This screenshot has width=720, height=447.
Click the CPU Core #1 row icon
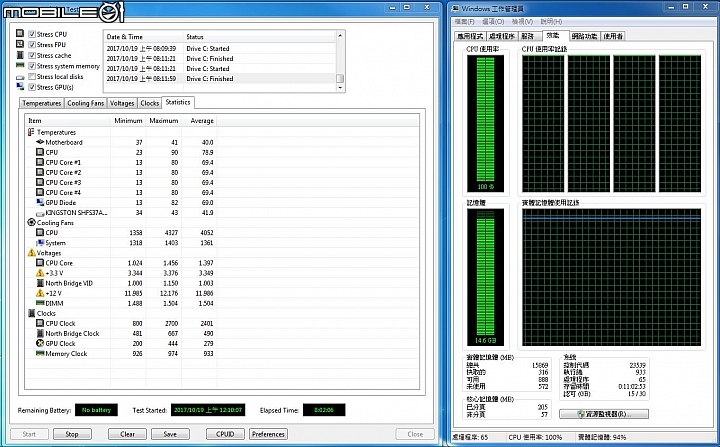[40, 162]
